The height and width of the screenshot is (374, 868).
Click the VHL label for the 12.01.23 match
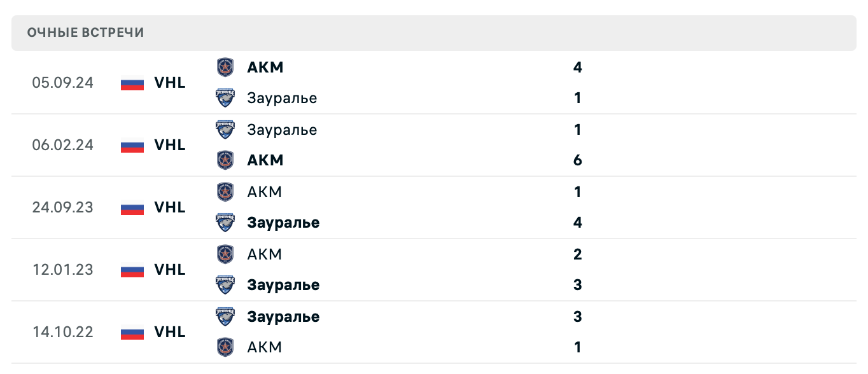pyautogui.click(x=169, y=270)
